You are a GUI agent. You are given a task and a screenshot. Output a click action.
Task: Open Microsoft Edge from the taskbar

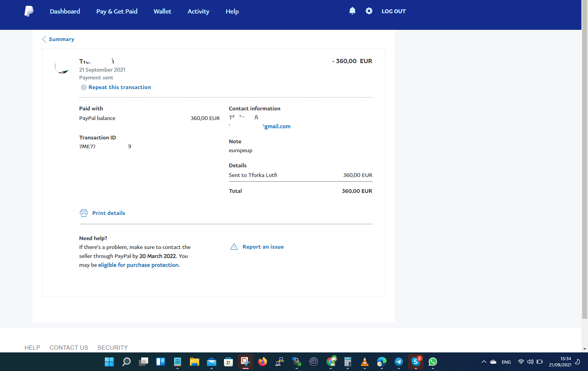click(x=382, y=362)
